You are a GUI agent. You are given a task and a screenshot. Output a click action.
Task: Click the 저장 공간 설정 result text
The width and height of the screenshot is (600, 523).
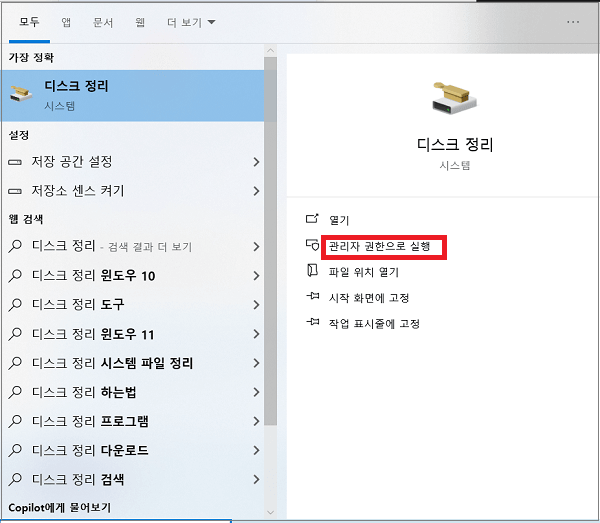tap(72, 161)
